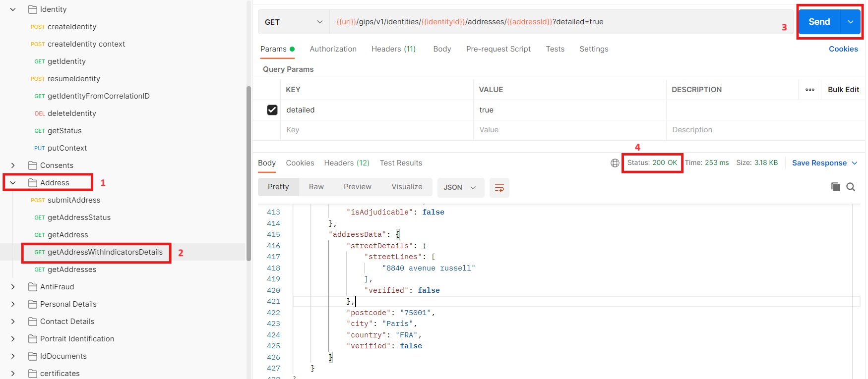
Task: Expand the Personal Details folder chevron
Action: (13, 304)
